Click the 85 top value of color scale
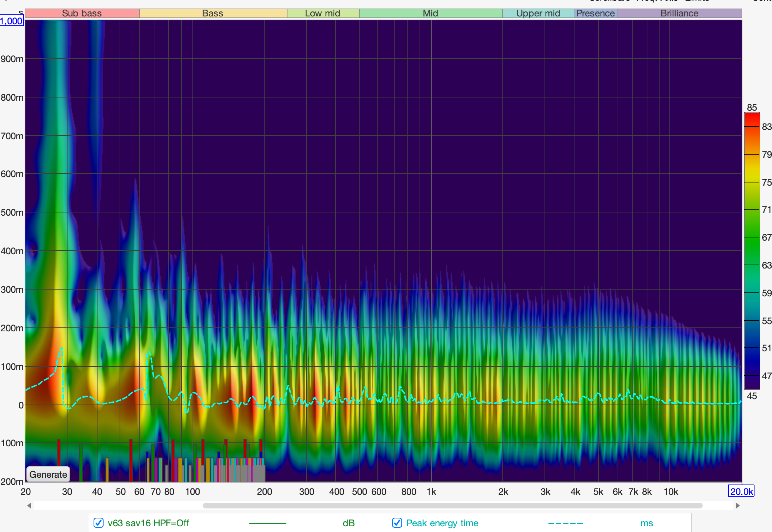The image size is (772, 532). click(752, 107)
